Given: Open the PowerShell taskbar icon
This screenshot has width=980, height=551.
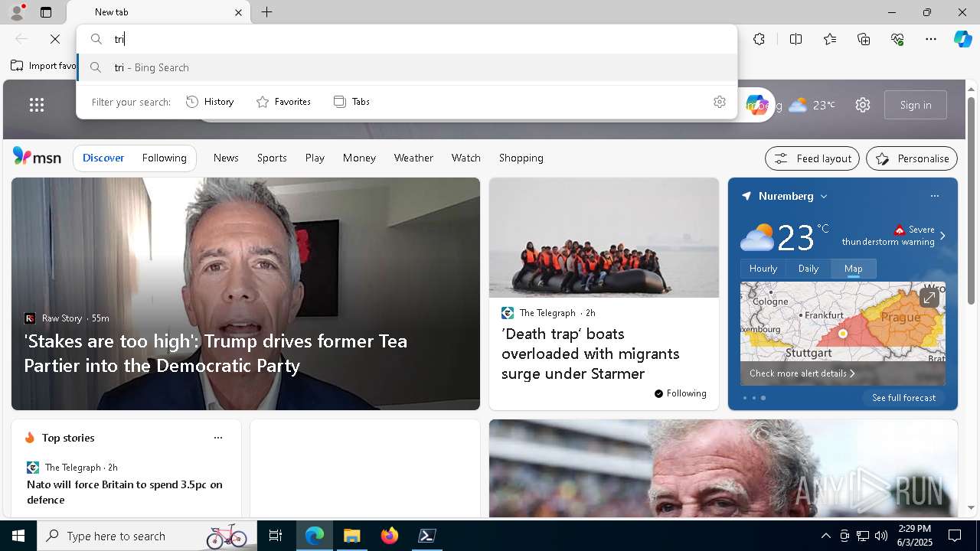Looking at the screenshot, I should (427, 536).
